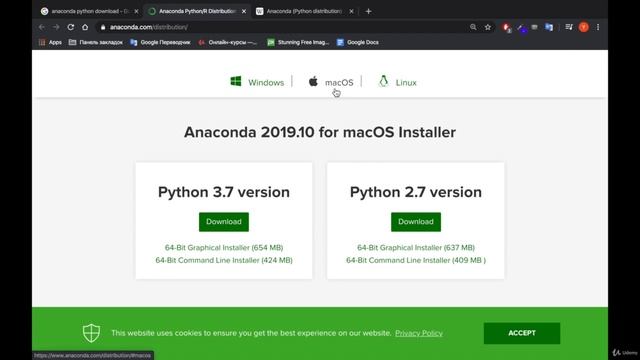Select the Windows installer tab

[x=257, y=82]
